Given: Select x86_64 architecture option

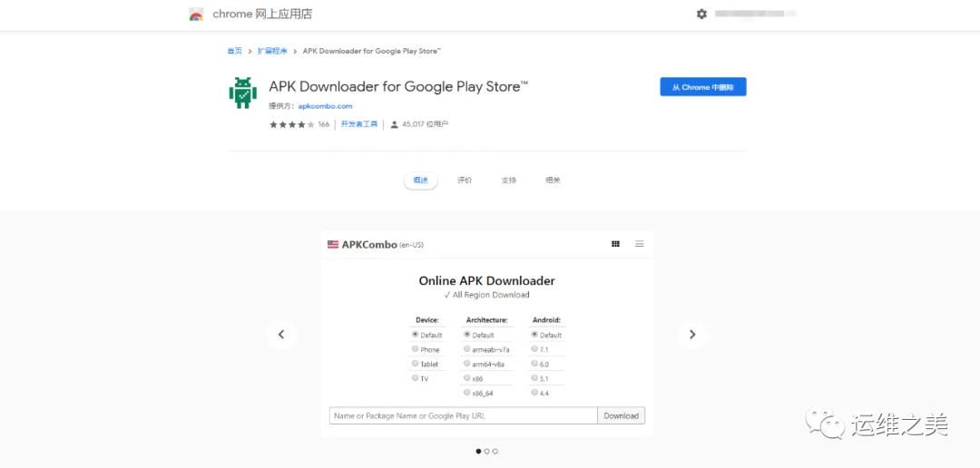Looking at the screenshot, I should point(467,393).
